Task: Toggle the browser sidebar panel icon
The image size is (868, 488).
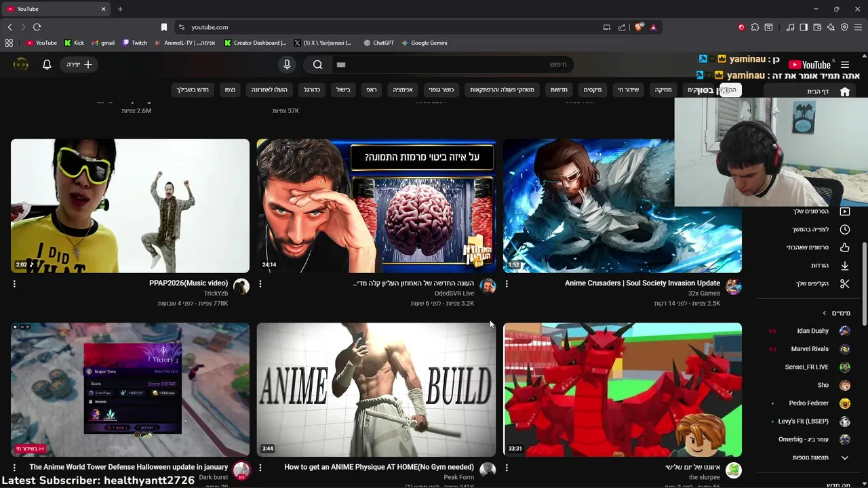Action: (804, 27)
